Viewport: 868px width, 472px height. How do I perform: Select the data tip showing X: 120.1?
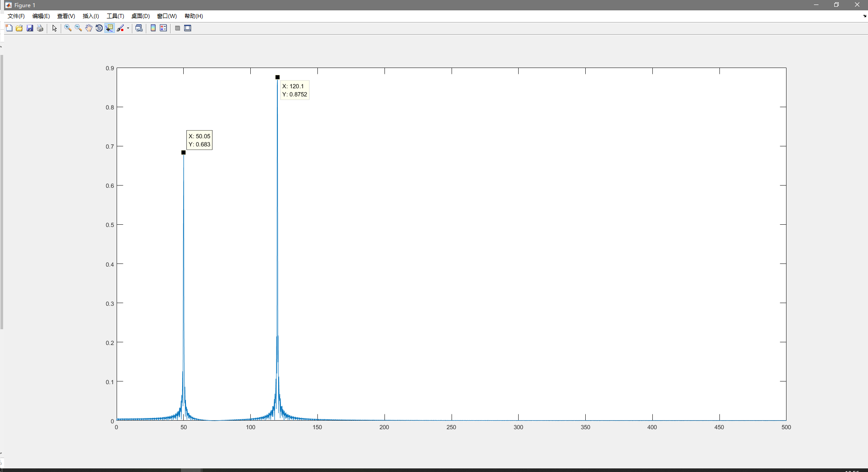(294, 90)
